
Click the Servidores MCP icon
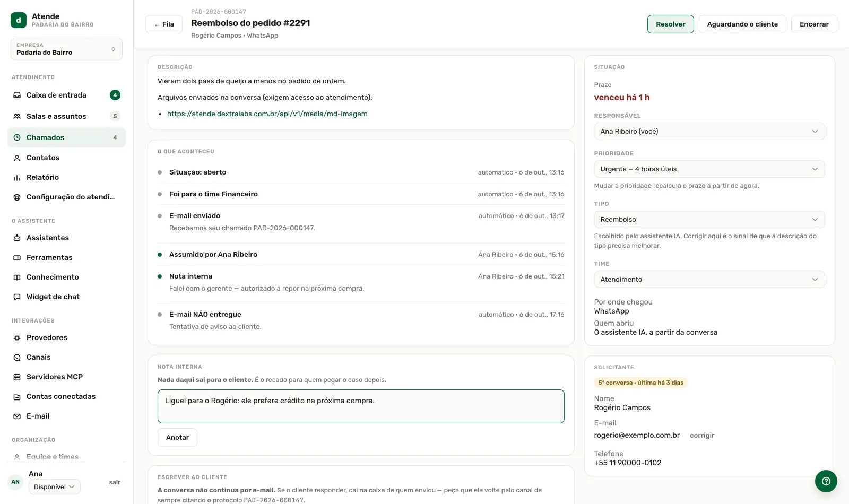point(17,377)
